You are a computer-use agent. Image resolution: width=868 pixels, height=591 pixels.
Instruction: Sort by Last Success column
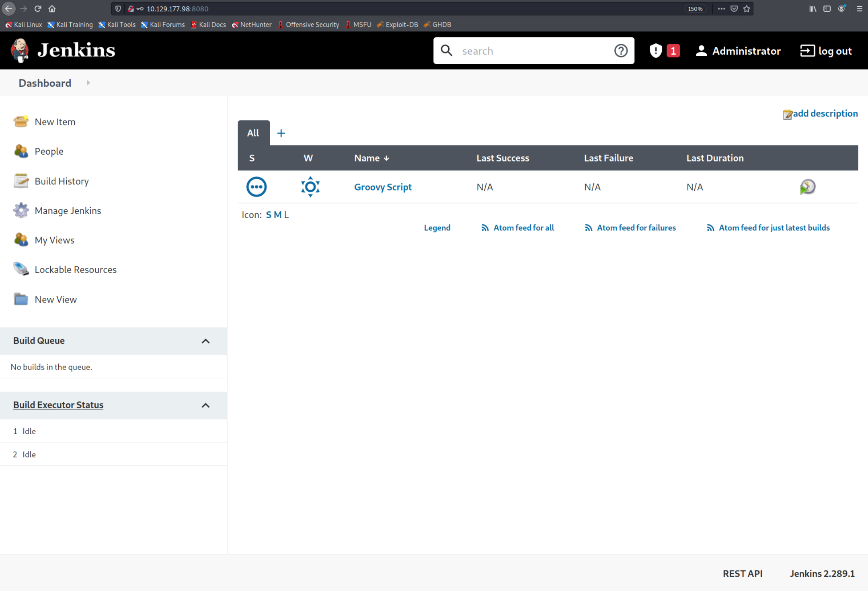click(503, 158)
